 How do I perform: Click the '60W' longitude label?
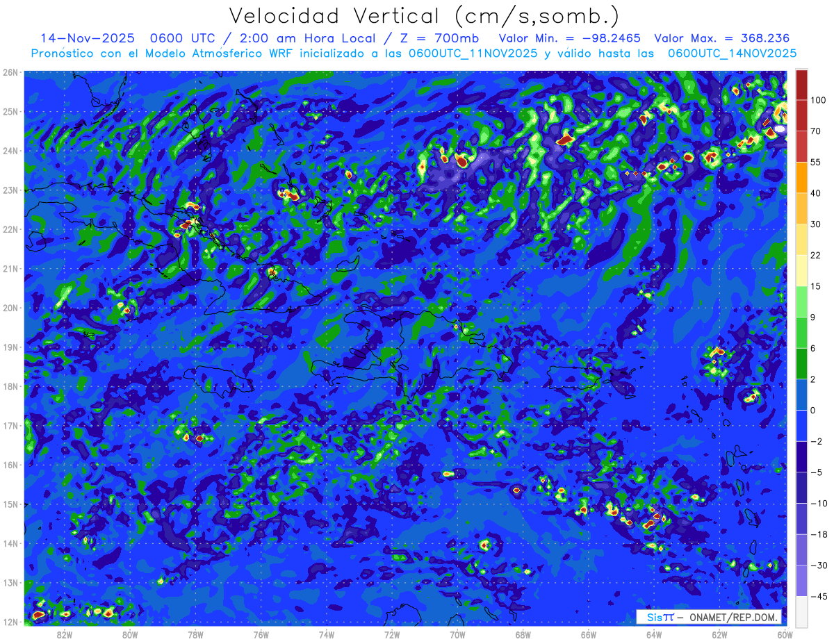[785, 634]
